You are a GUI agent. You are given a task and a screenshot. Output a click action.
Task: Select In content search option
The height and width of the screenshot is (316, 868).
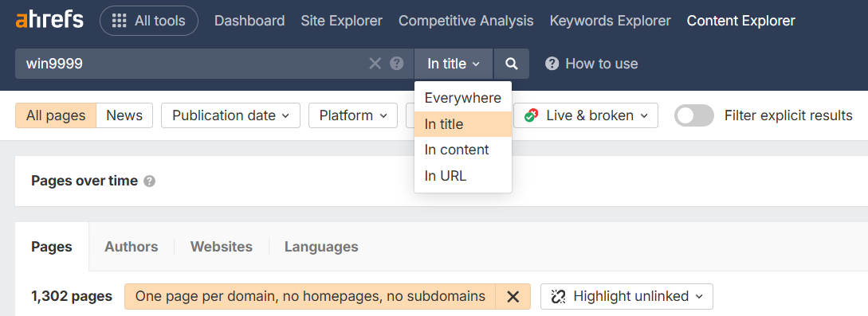(463, 150)
